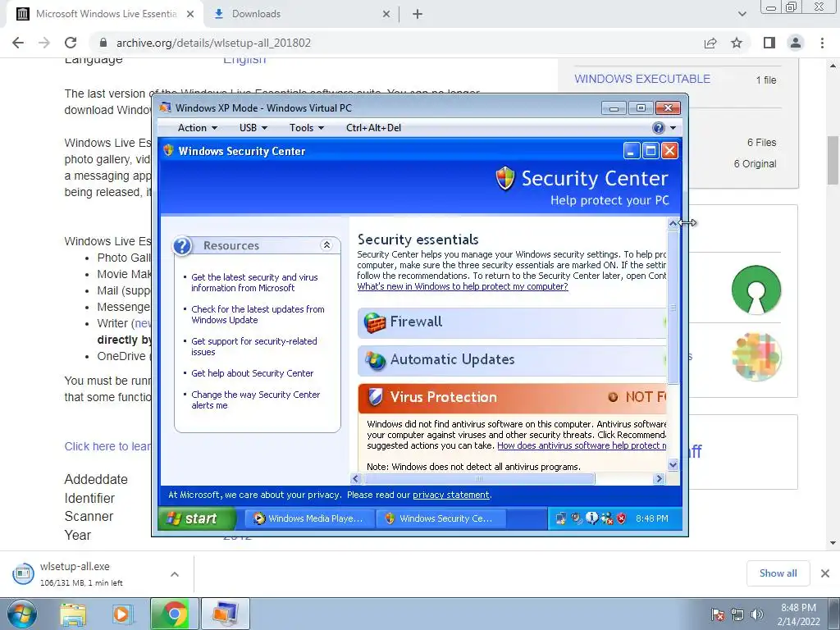Open Change the way Security Center alerts me
The width and height of the screenshot is (840, 630).
click(256, 399)
